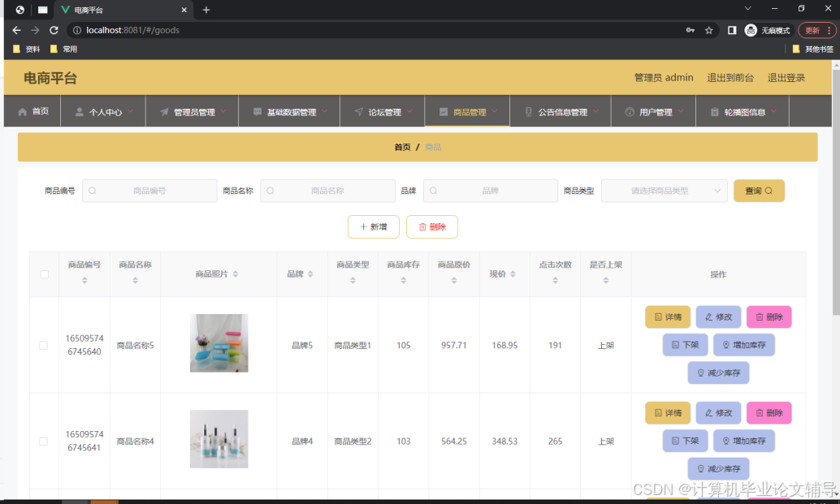Open the 常用 bookmarks folder
Screen dimensions: 840x504
(x=63, y=50)
